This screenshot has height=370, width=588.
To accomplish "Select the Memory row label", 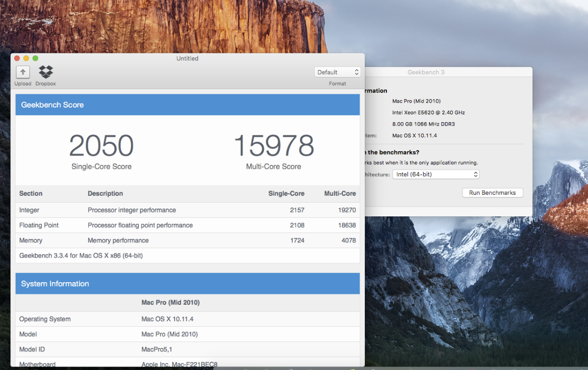I will coord(31,240).
